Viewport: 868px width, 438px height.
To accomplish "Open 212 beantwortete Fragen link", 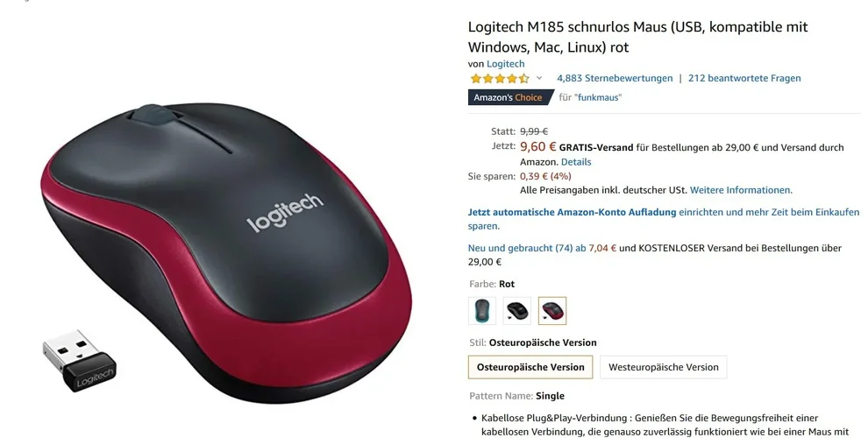I will pyautogui.click(x=744, y=78).
